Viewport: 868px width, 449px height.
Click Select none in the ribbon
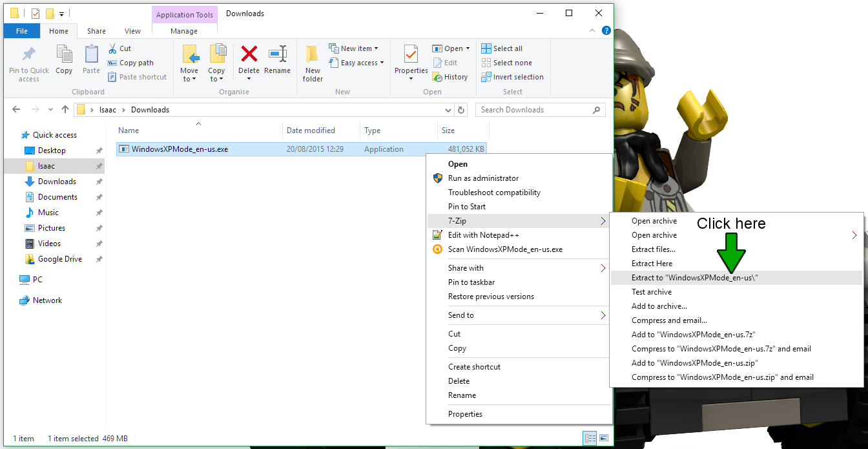pyautogui.click(x=506, y=63)
